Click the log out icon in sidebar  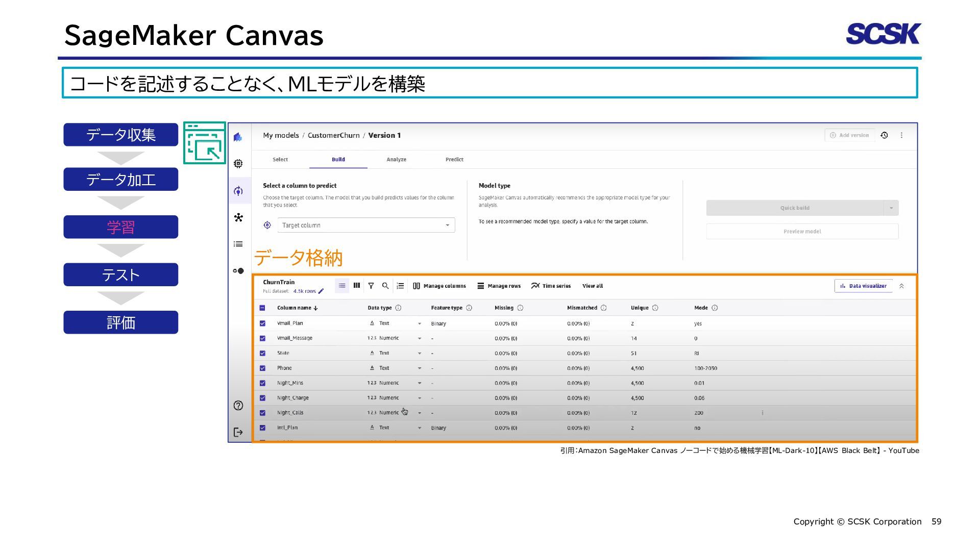click(x=238, y=432)
